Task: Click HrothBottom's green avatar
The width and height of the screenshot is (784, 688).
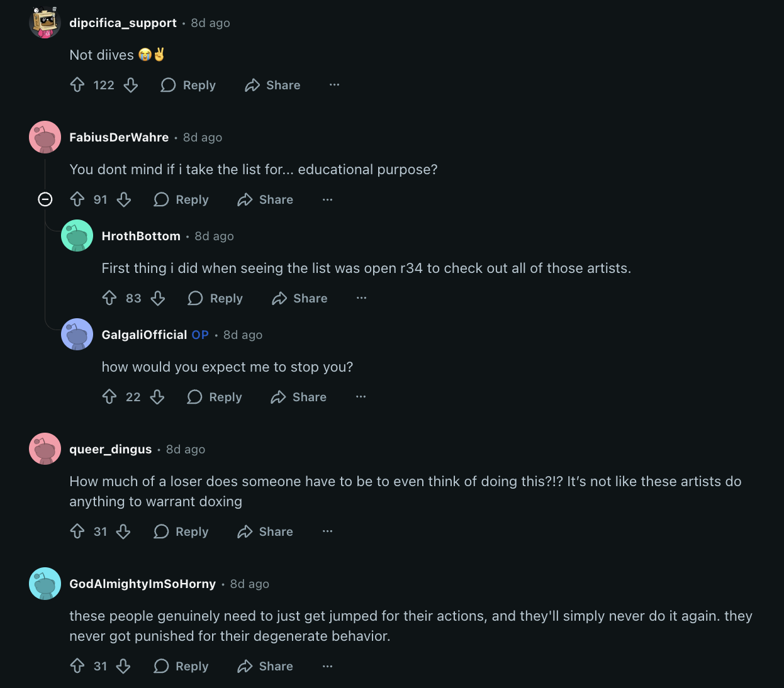Action: tap(77, 236)
